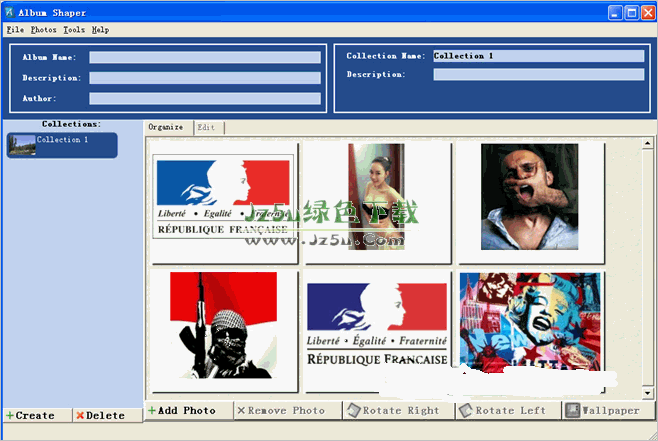The image size is (658, 441).
Task: Click the green plus icon on Add Photo
Action: [x=152, y=410]
